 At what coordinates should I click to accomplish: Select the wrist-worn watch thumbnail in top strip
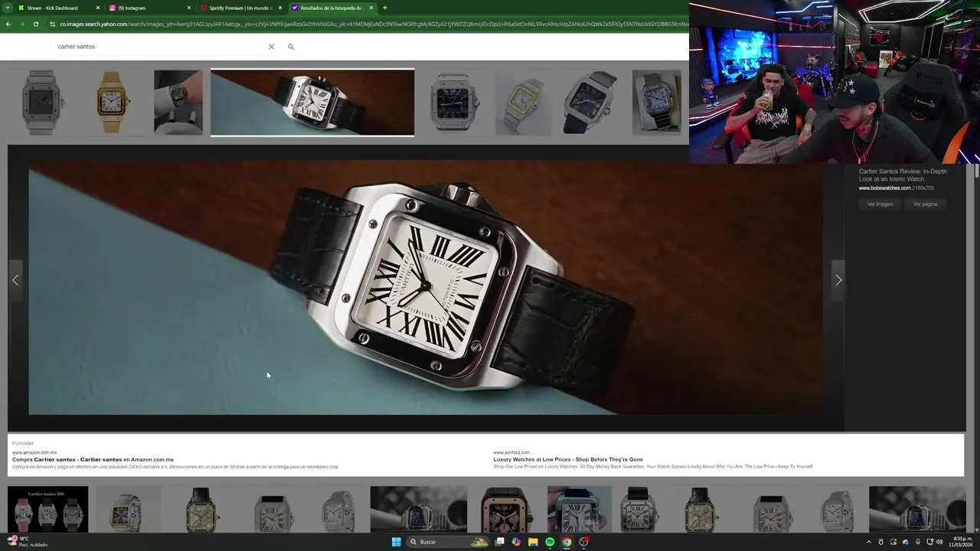(178, 103)
